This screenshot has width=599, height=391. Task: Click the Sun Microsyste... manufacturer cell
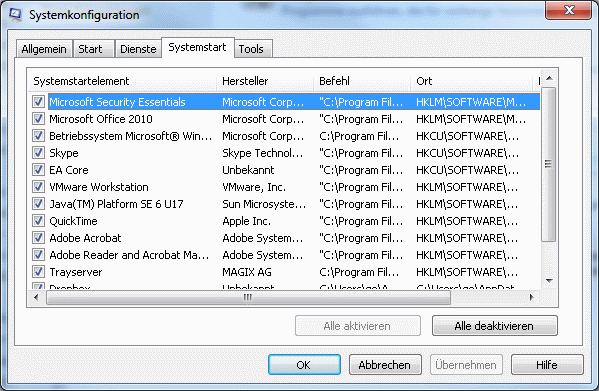coord(264,204)
